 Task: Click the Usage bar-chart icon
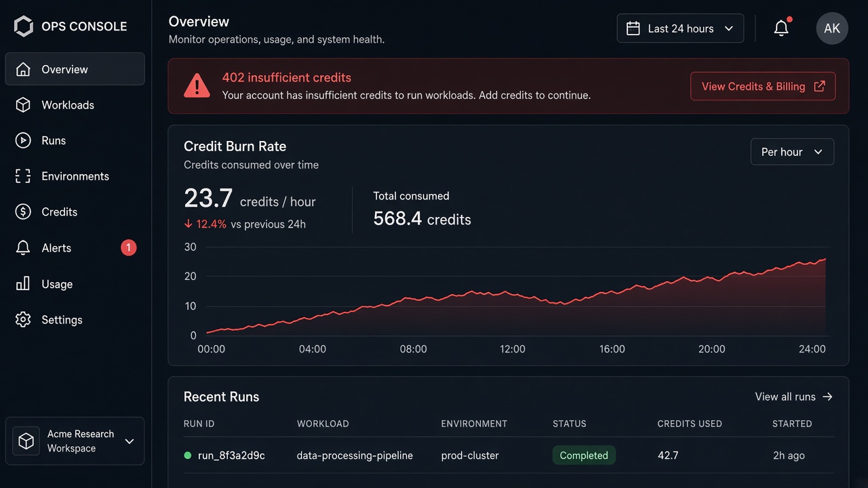coord(23,284)
